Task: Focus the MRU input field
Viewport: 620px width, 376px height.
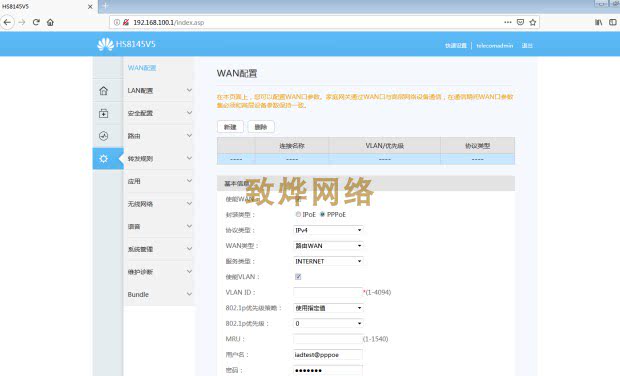Action: 328,339
